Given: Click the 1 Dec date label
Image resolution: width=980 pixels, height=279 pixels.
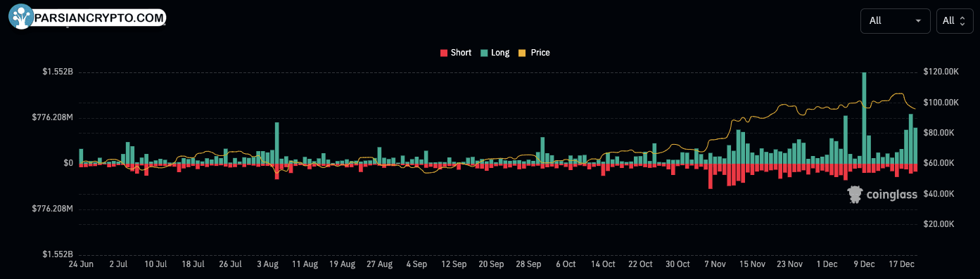Looking at the screenshot, I should pyautogui.click(x=827, y=264).
